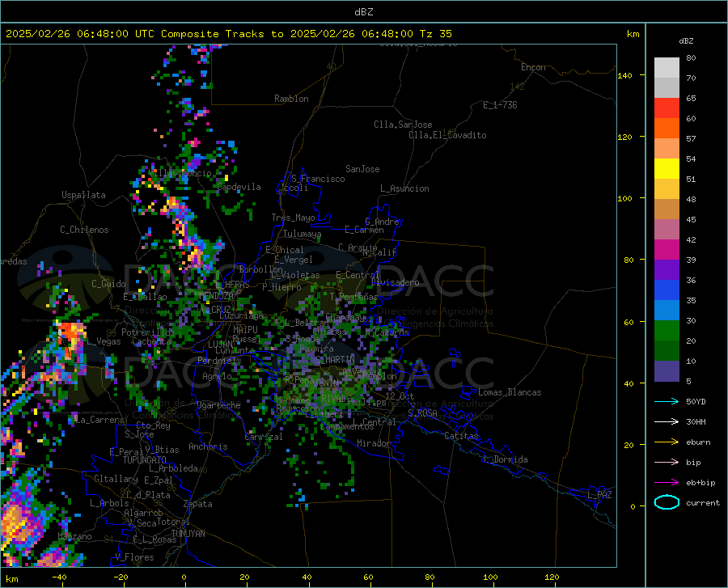Click the Uspallata town label

point(83,195)
